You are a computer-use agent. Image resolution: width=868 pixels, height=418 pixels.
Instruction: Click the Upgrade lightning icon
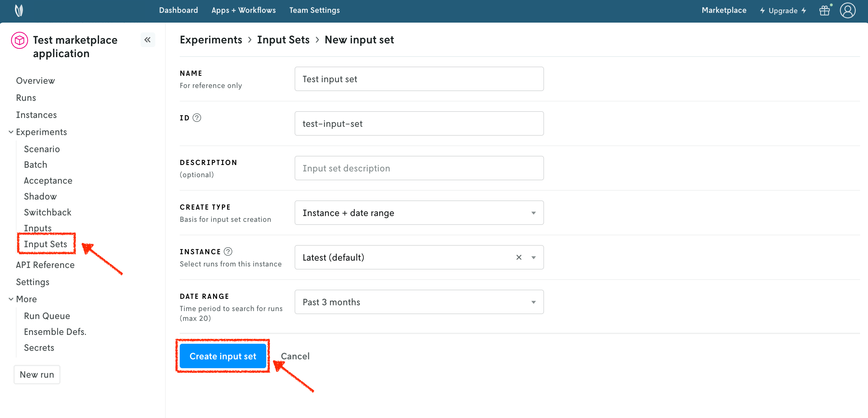(763, 10)
